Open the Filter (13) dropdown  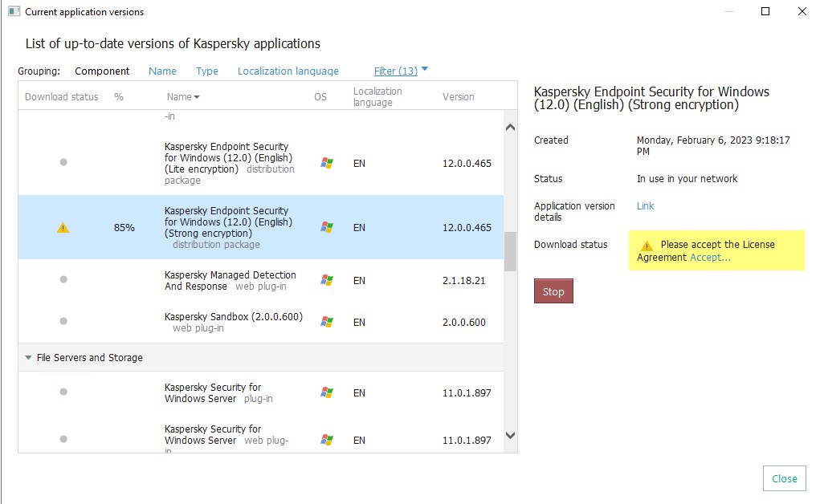click(401, 71)
